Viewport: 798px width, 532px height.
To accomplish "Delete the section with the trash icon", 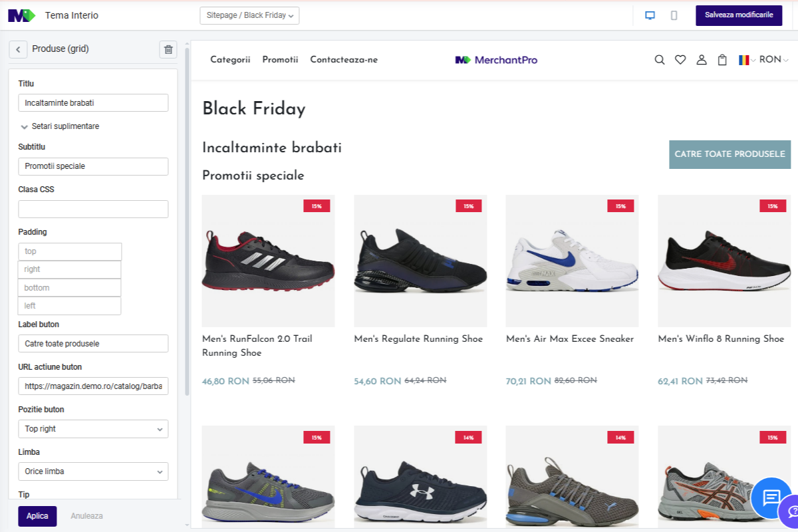I will [x=168, y=49].
